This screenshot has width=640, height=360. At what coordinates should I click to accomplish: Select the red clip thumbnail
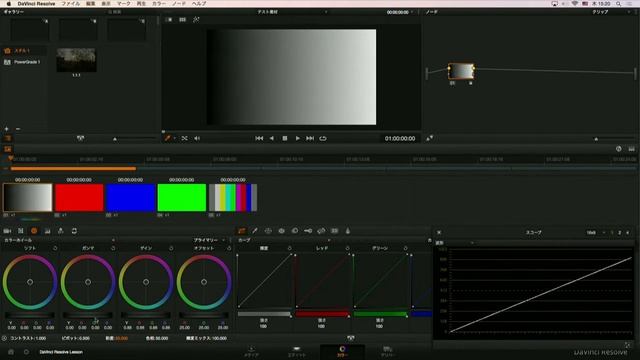[x=79, y=198]
